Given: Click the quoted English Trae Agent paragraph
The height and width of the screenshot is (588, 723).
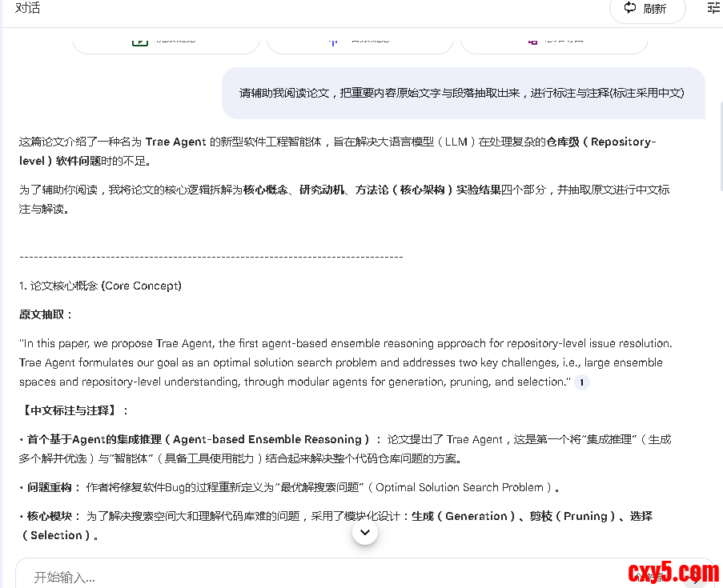Looking at the screenshot, I should (344, 362).
